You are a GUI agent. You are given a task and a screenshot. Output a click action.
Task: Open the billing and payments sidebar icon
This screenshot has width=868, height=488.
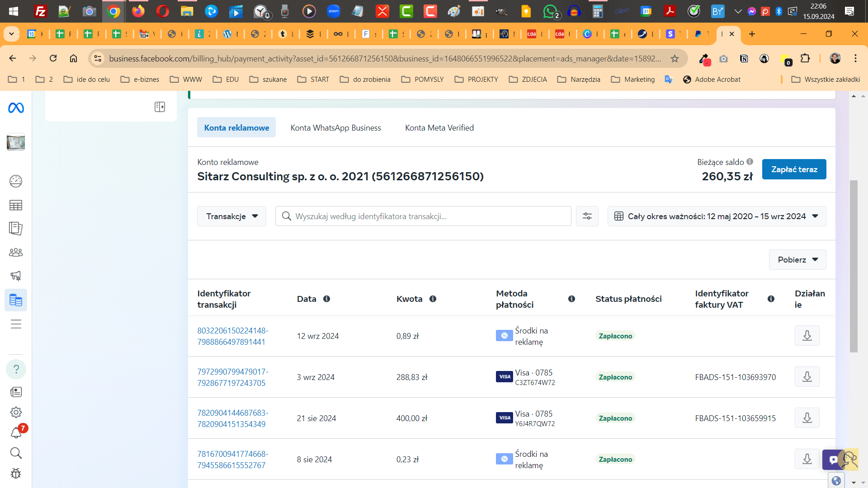[x=16, y=300]
